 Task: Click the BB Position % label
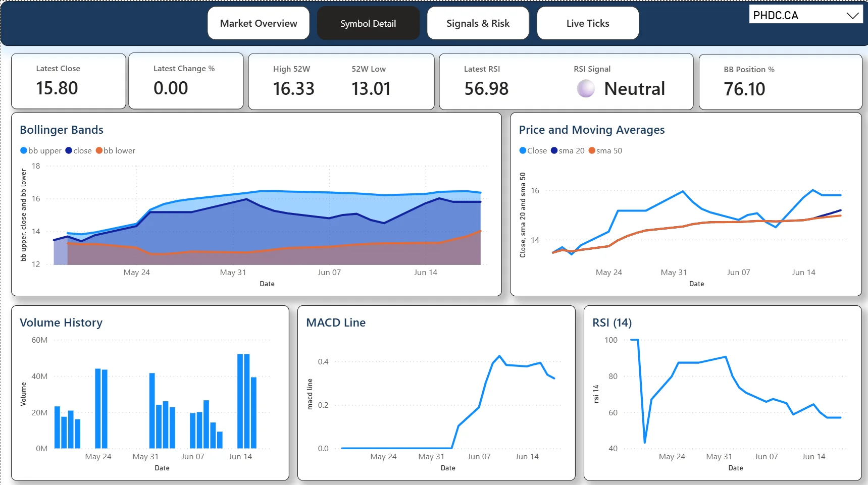[749, 70]
